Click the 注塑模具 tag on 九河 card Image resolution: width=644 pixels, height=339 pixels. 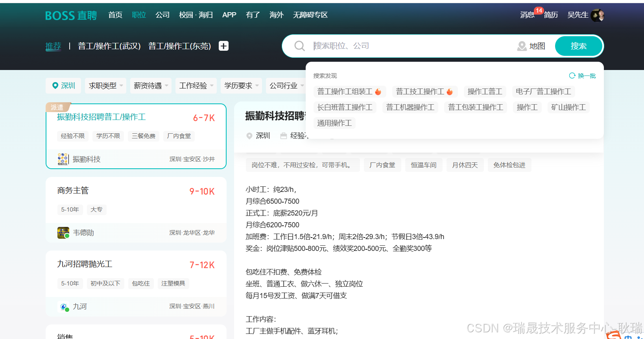(173, 284)
